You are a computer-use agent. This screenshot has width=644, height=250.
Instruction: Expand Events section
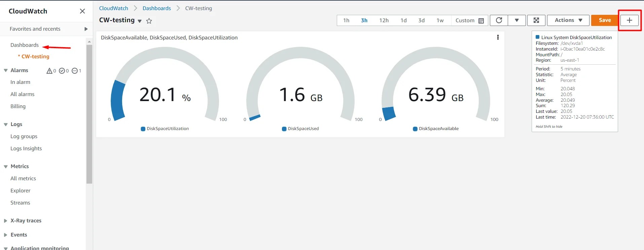click(x=5, y=235)
